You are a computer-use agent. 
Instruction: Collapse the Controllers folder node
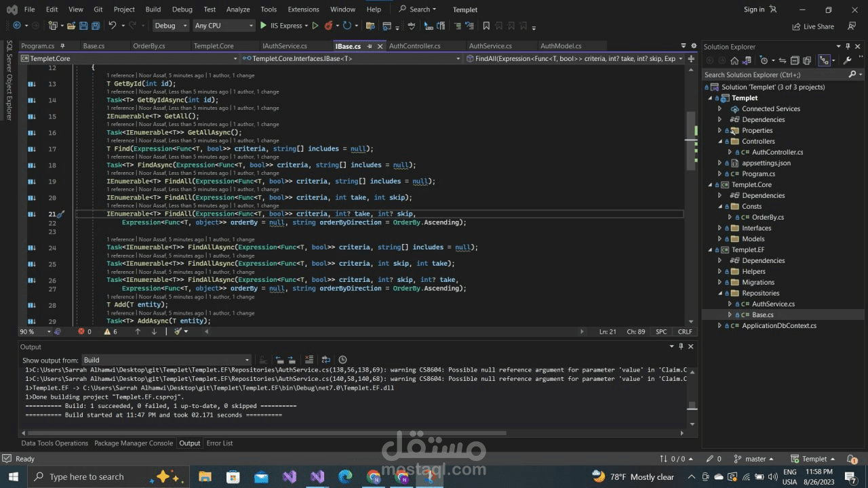click(719, 141)
